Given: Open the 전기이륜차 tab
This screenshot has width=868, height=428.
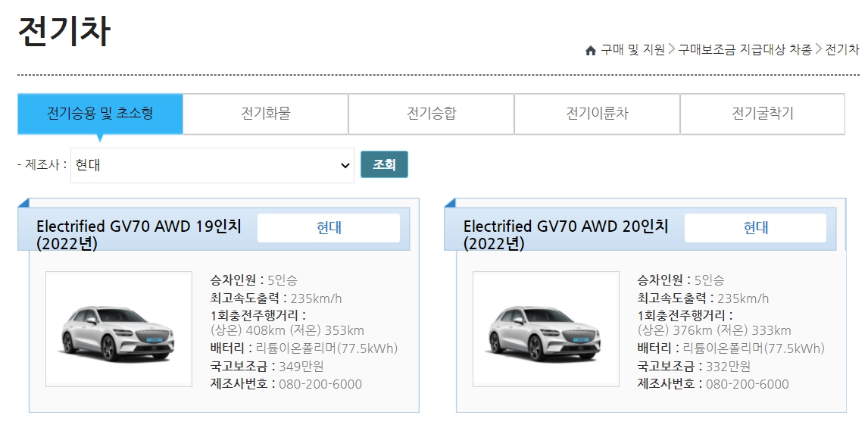Looking at the screenshot, I should [x=597, y=114].
